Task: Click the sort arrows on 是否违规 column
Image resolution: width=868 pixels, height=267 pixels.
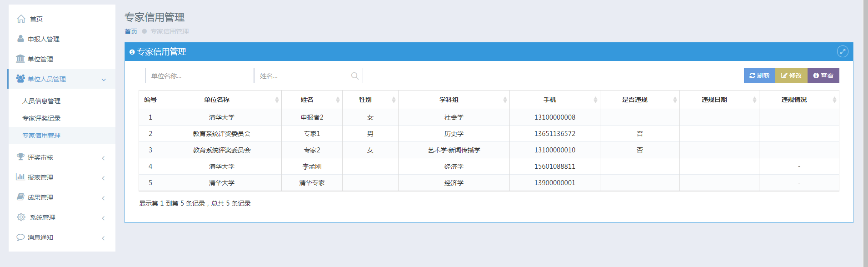Action: 675,100
